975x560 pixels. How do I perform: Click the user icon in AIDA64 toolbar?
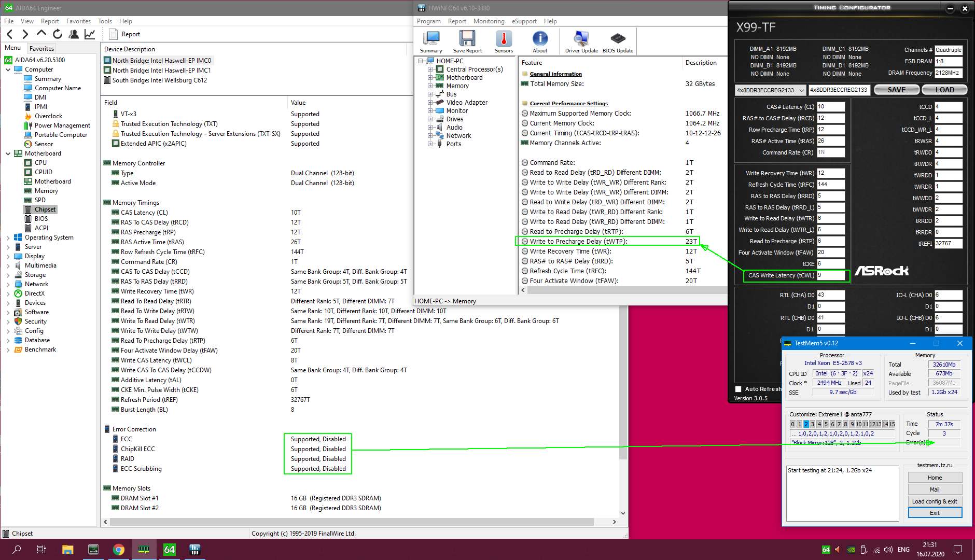pyautogui.click(x=74, y=34)
